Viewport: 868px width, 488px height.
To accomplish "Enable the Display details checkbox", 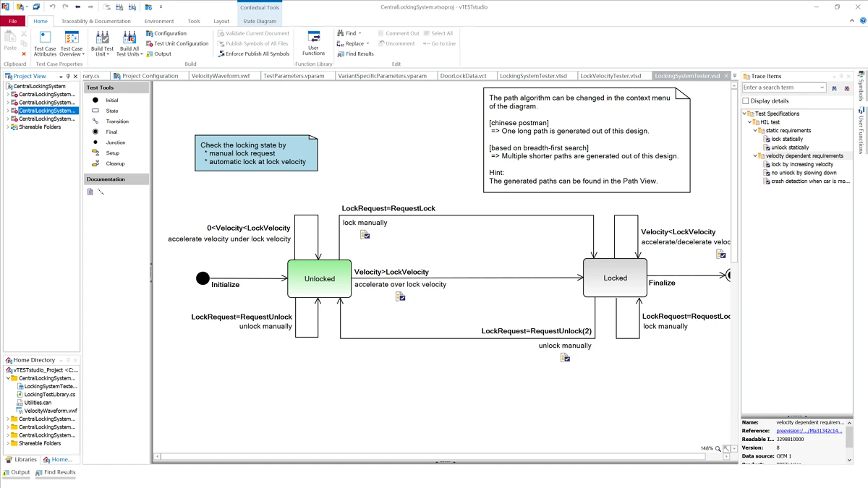I will coord(746,101).
